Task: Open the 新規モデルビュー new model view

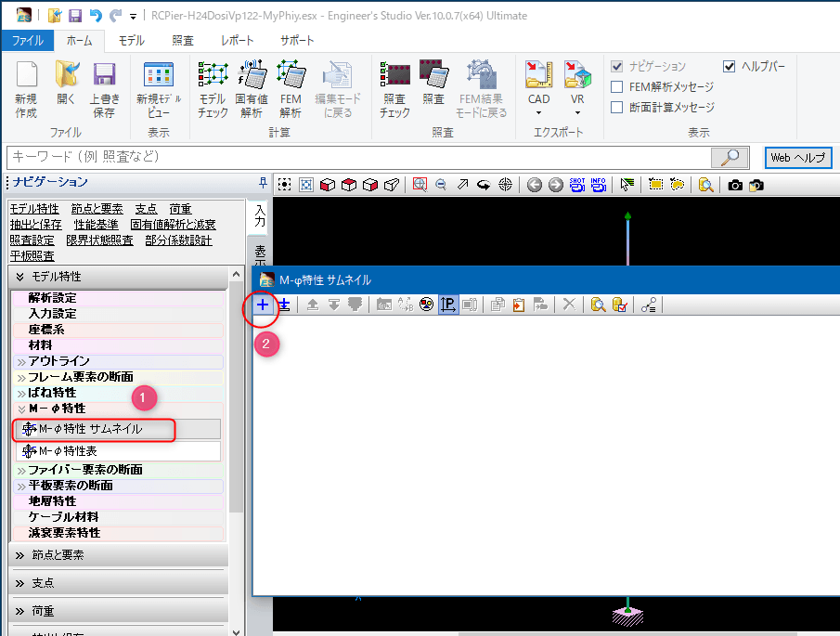Action: [158, 91]
